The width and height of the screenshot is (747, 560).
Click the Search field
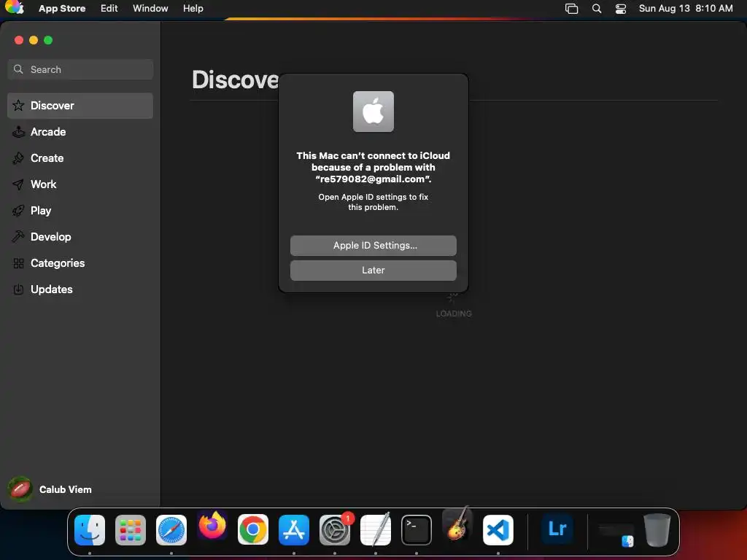click(x=80, y=69)
